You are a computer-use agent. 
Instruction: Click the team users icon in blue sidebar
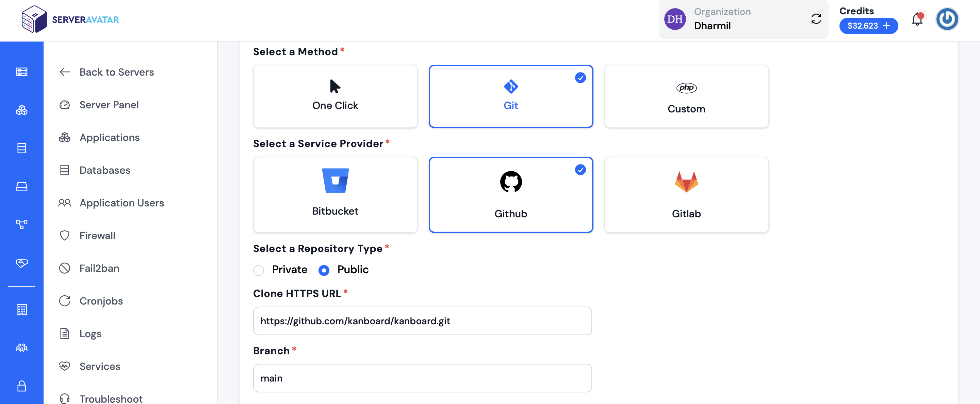click(x=22, y=348)
